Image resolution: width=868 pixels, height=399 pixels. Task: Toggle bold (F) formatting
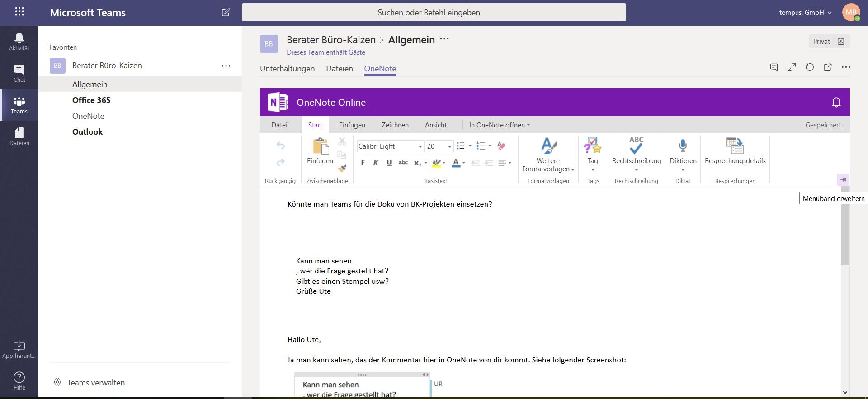click(x=363, y=163)
